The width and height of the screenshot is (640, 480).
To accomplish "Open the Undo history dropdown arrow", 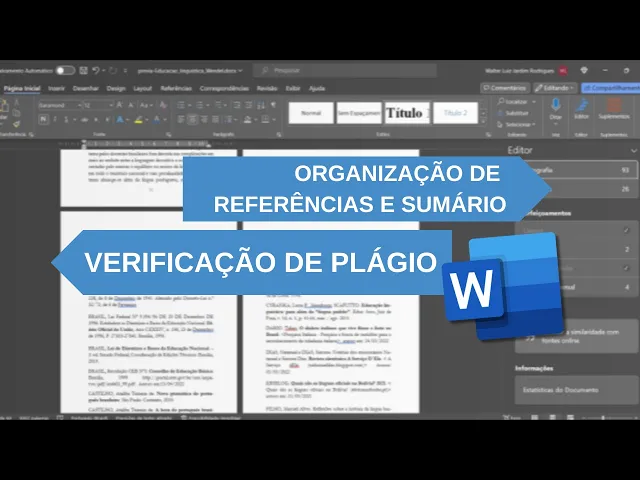I will [103, 70].
